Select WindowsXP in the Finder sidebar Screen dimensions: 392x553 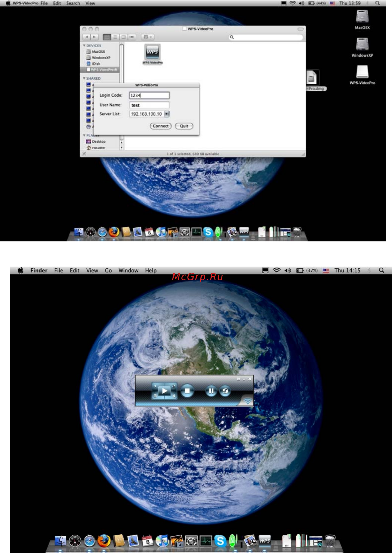[x=98, y=58]
